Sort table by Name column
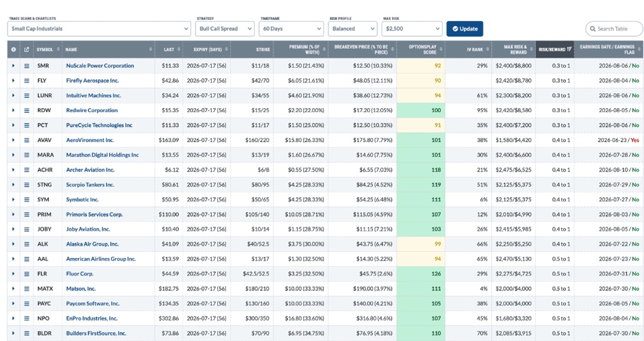This screenshot has height=341, width=644. pyautogui.click(x=108, y=50)
